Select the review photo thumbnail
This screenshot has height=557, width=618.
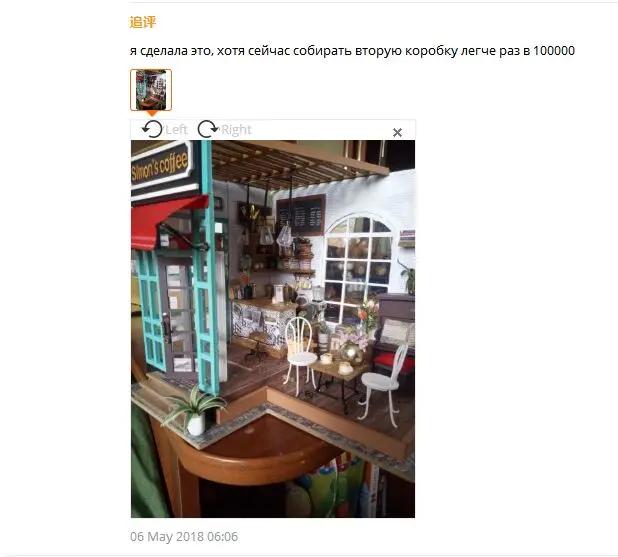[151, 90]
